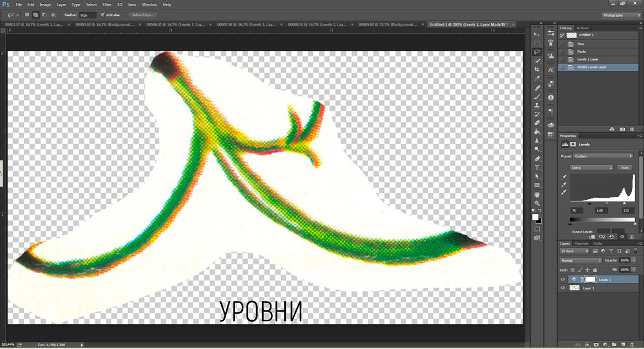Select the Quick Selection tool
The height and width of the screenshot is (349, 644).
tap(537, 61)
